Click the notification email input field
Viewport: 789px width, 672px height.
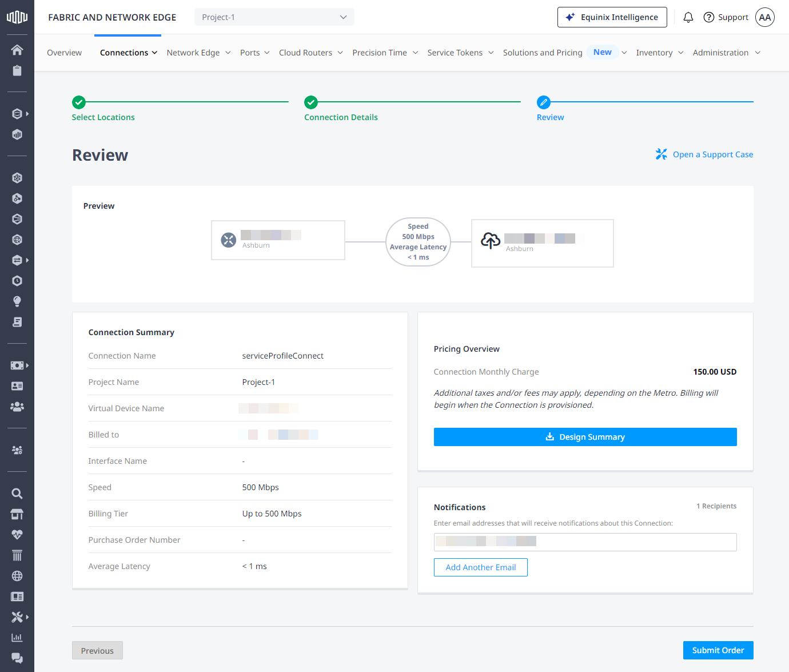[585, 542]
